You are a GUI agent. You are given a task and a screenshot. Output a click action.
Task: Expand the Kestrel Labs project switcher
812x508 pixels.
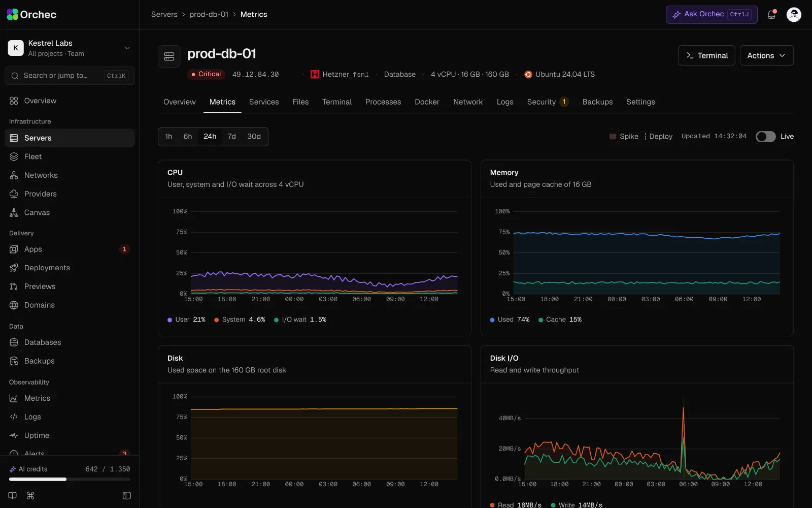[70, 48]
